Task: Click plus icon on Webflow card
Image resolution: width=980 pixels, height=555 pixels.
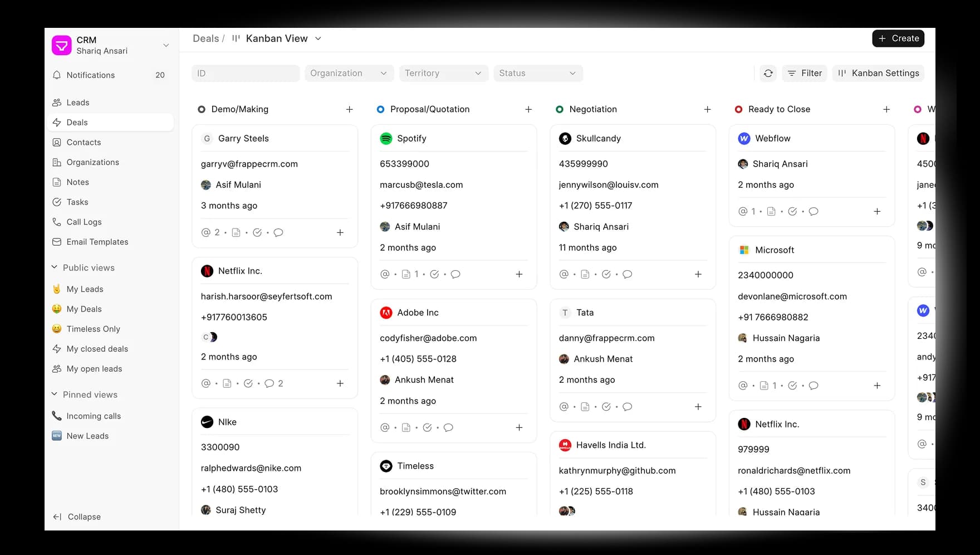Action: [x=877, y=211]
